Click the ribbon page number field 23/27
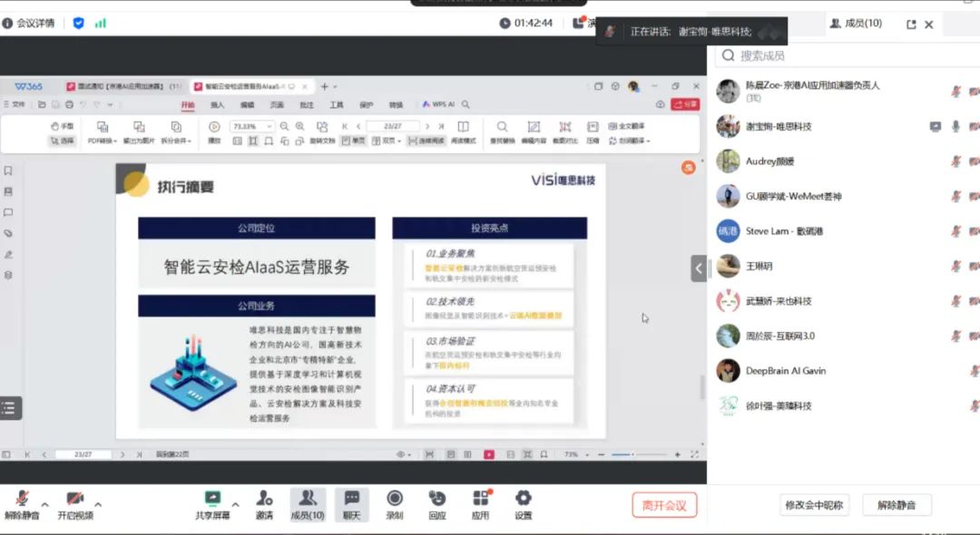This screenshot has width=980, height=535. click(393, 126)
